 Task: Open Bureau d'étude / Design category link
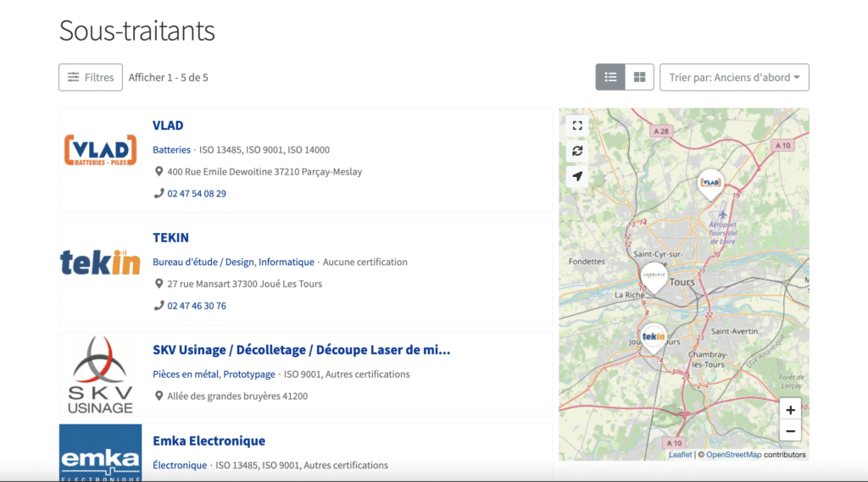(x=203, y=263)
